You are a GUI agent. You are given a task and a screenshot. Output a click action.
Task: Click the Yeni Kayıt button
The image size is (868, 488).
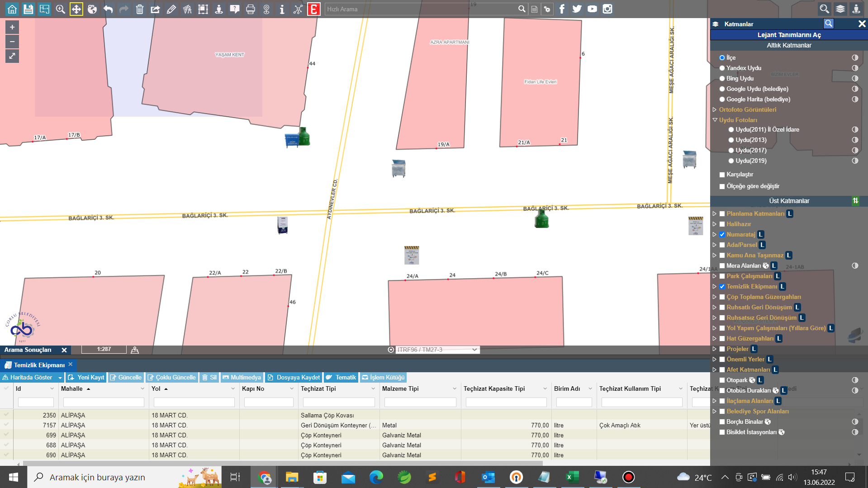[86, 377]
